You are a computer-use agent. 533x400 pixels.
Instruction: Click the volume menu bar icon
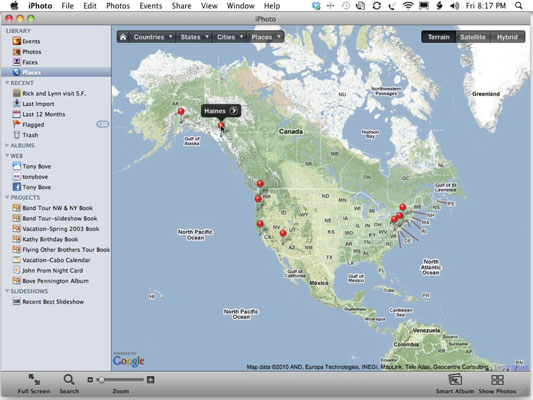click(x=454, y=6)
